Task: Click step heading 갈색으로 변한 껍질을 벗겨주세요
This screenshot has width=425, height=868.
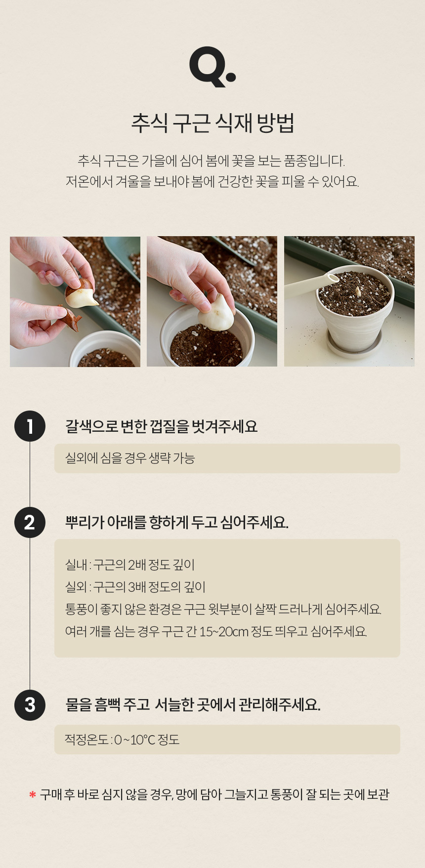Action: [162, 426]
